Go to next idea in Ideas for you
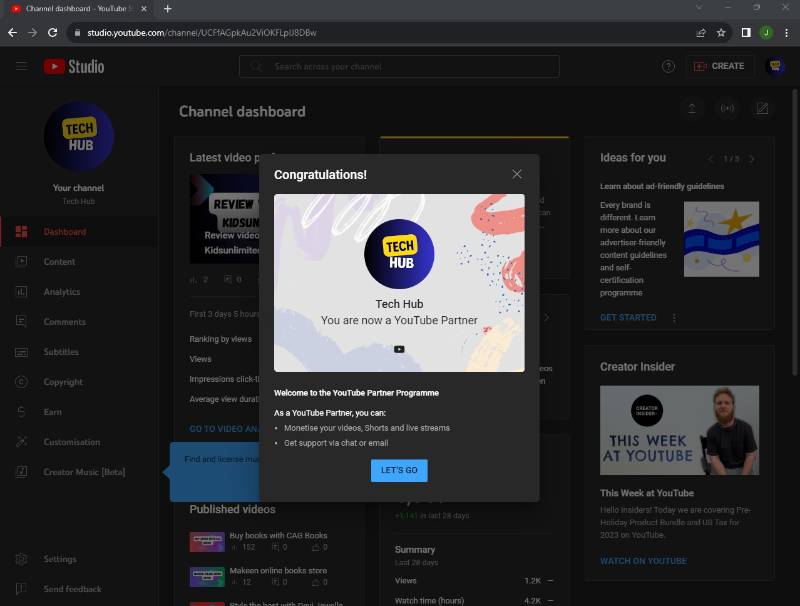Image resolution: width=800 pixels, height=606 pixels. 752,159
